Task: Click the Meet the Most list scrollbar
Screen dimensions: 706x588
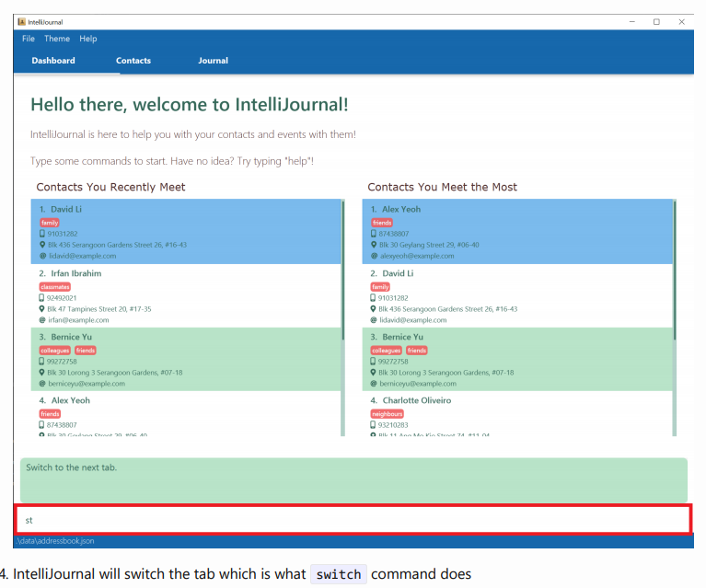Action: coord(675,271)
